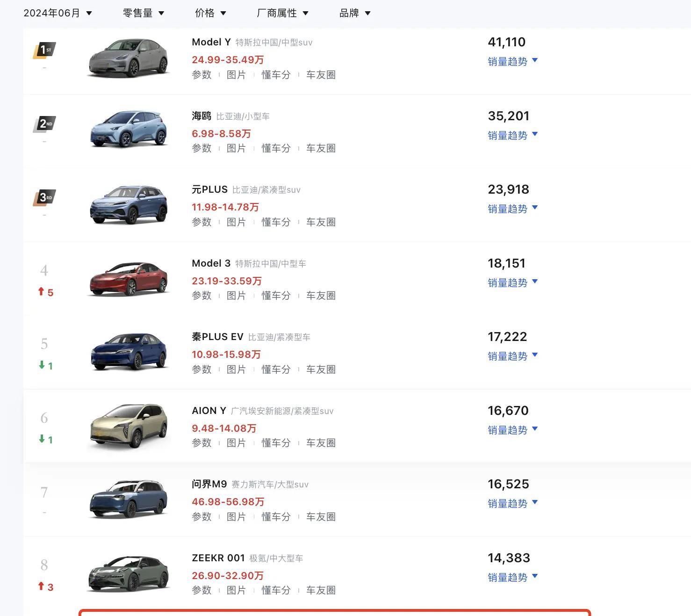Open the 秦PLUS EV car image
Viewport: 691px width, 616px height.
pos(129,351)
